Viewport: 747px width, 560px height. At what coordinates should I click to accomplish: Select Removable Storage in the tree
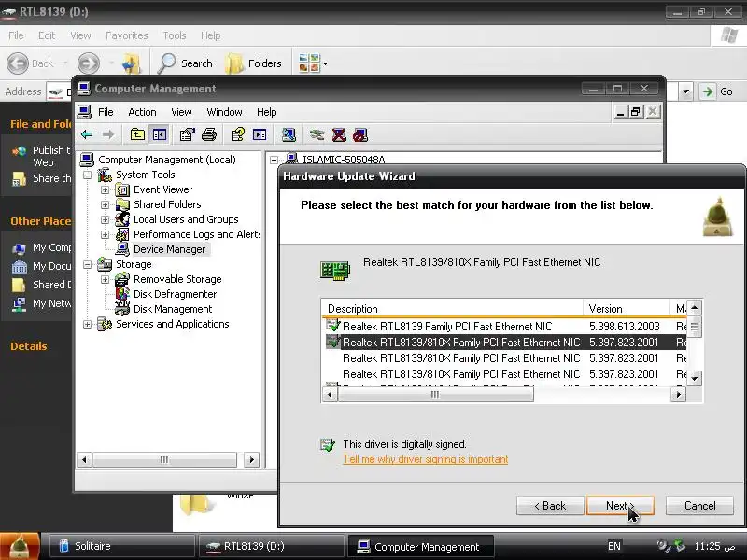(x=177, y=279)
